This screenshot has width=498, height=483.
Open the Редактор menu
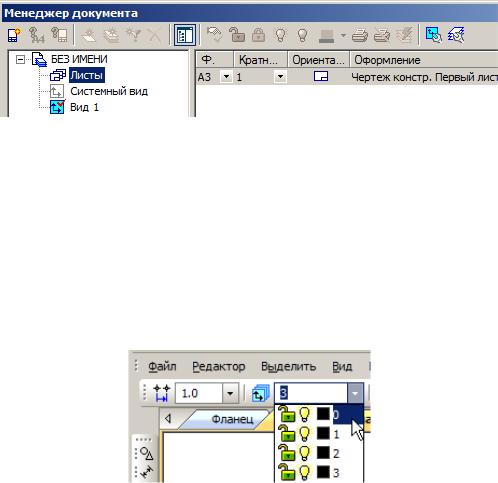click(x=219, y=366)
